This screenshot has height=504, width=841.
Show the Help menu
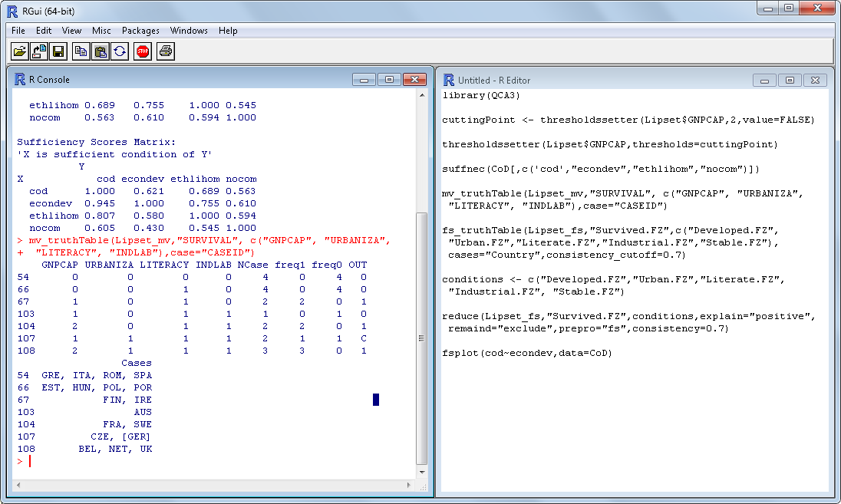pyautogui.click(x=228, y=31)
